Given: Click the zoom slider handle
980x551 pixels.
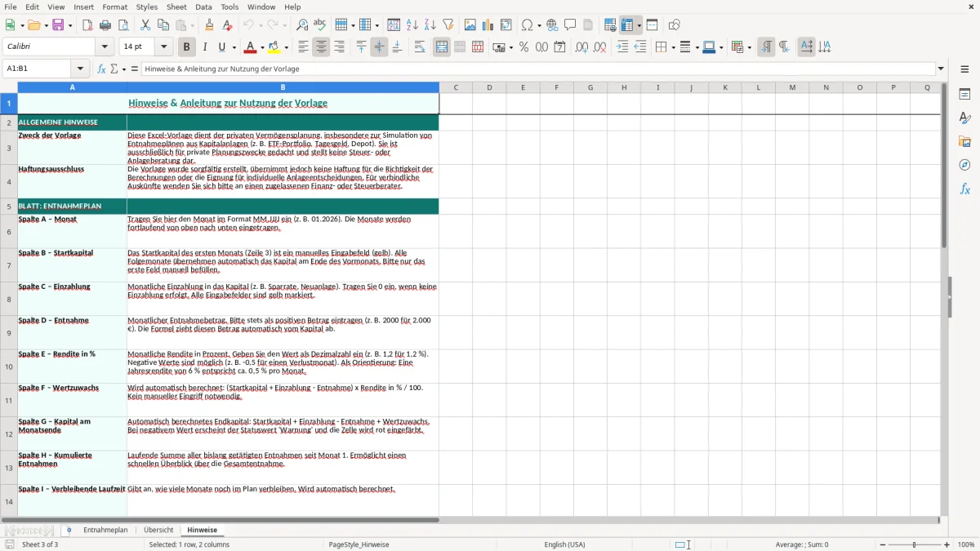Looking at the screenshot, I should click(x=914, y=544).
